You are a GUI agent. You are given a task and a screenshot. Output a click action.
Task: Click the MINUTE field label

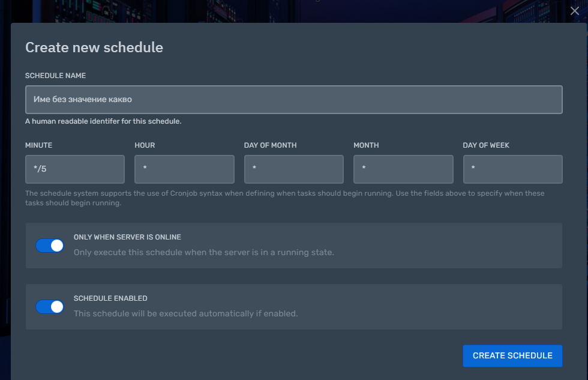38,145
